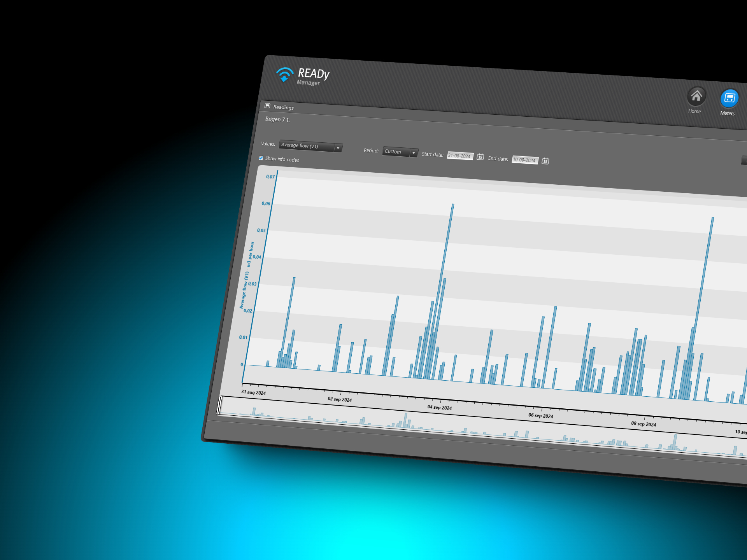This screenshot has width=747, height=560.
Task: Click the Readings tab label
Action: [283, 107]
